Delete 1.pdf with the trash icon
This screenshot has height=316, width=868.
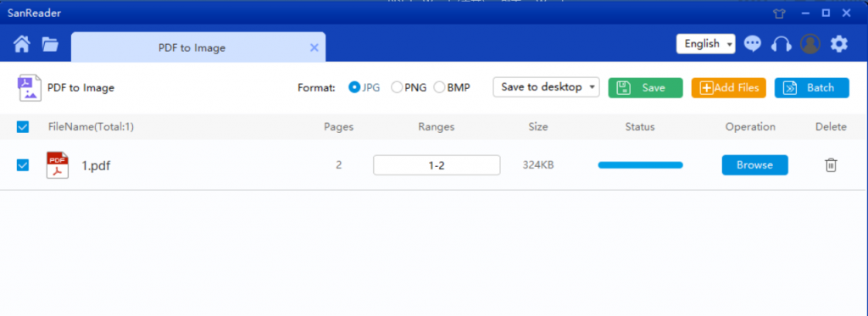831,165
